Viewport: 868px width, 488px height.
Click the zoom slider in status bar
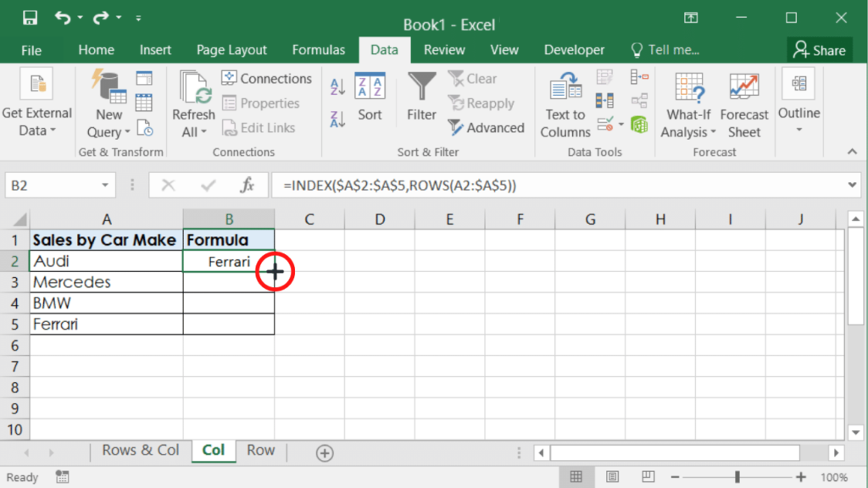pyautogui.click(x=737, y=477)
